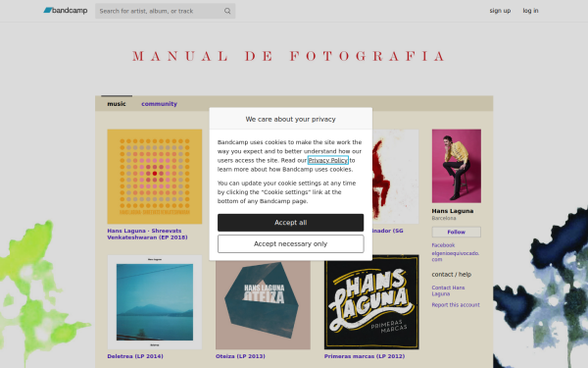Click the Barcelona location text

coord(444,218)
